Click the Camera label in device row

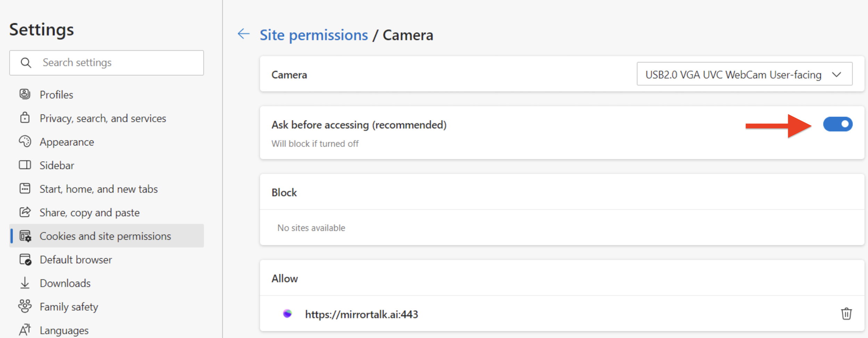pos(289,75)
